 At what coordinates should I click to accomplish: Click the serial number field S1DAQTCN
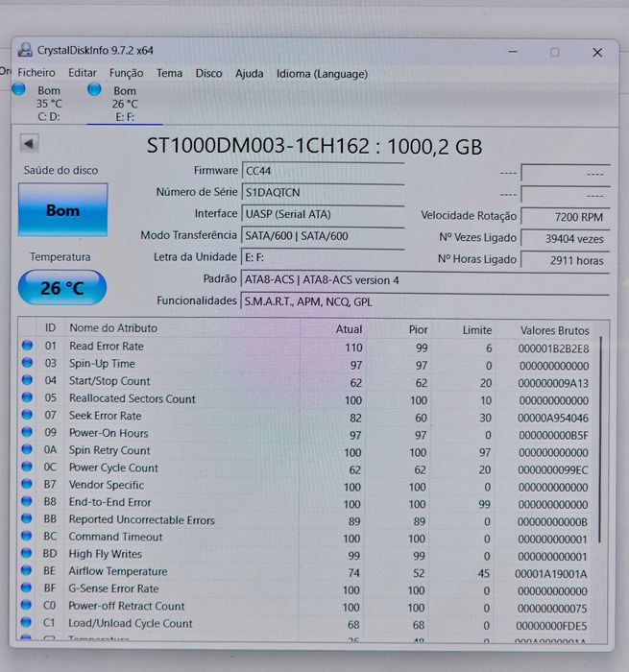pyautogui.click(x=323, y=192)
